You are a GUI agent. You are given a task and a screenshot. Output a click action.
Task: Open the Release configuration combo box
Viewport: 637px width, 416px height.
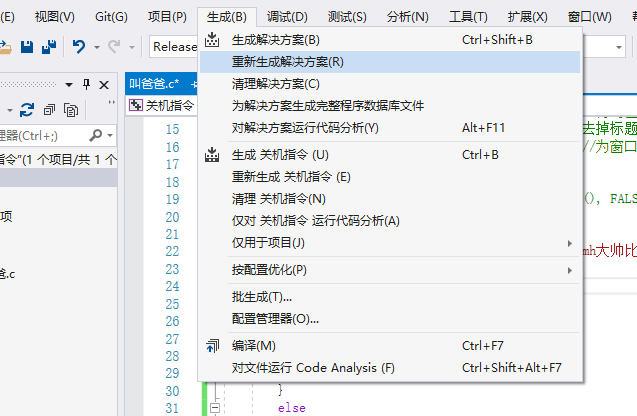pyautogui.click(x=174, y=47)
